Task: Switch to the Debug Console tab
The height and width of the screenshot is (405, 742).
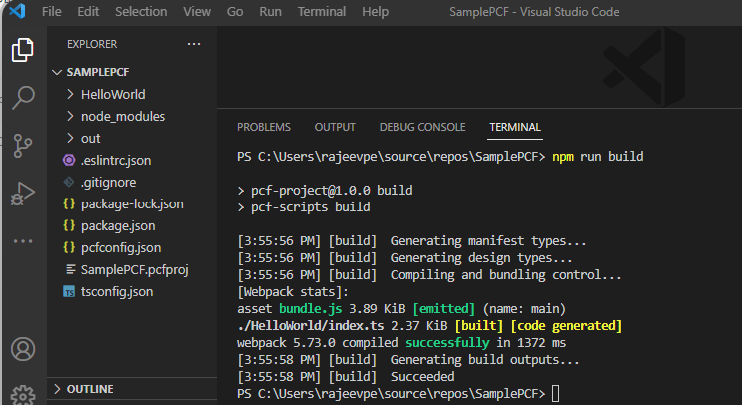Action: [422, 127]
